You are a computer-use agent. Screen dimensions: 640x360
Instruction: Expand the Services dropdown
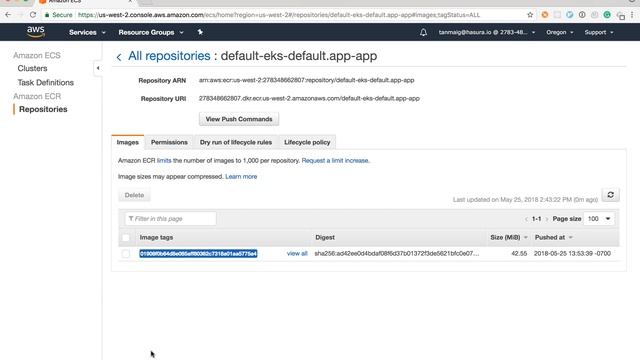click(x=87, y=32)
